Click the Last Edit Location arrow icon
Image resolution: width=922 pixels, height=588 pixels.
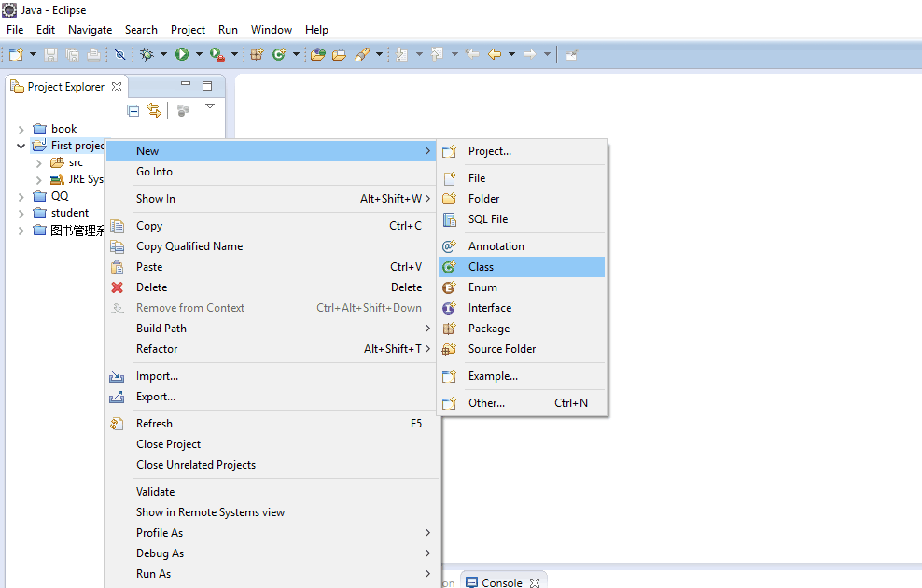[x=472, y=55]
